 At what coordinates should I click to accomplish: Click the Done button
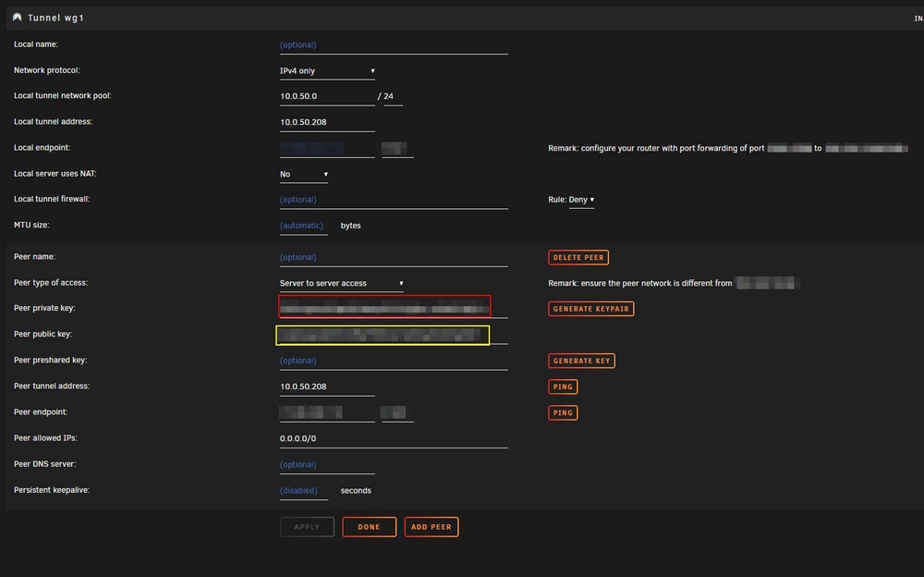tap(369, 527)
